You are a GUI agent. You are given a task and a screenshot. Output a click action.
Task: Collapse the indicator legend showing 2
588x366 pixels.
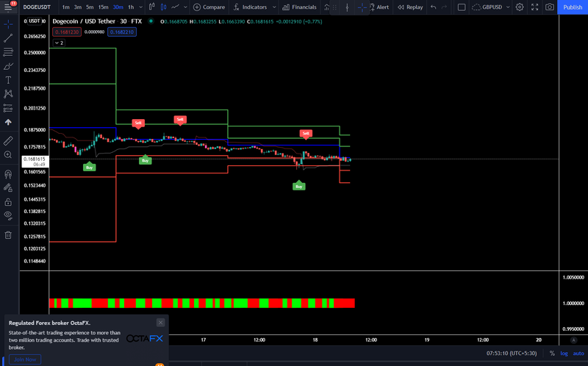[60, 43]
